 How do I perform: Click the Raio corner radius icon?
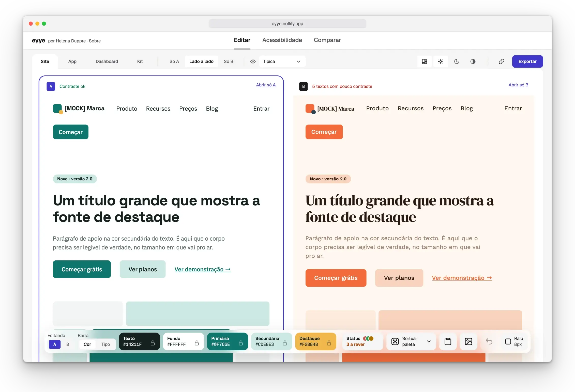(x=508, y=341)
